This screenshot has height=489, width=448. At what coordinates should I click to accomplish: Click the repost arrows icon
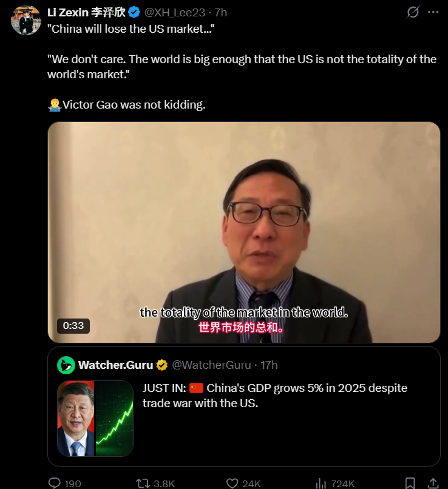143,484
